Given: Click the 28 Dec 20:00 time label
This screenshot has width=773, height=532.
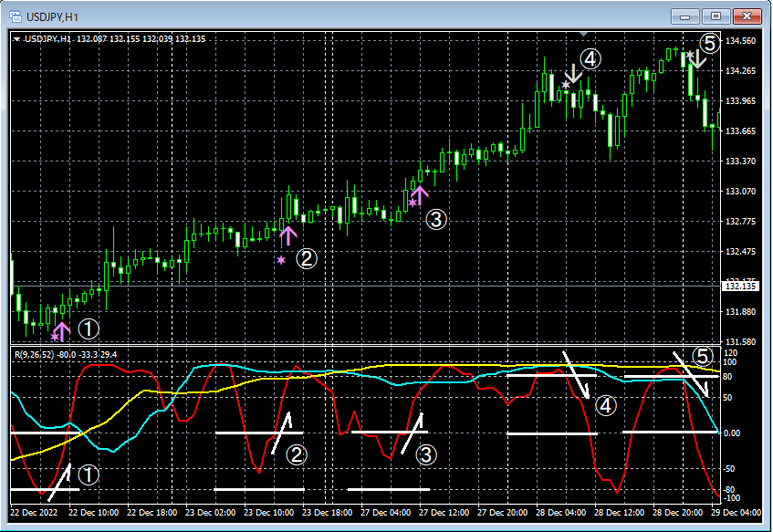Looking at the screenshot, I should click(x=678, y=513).
